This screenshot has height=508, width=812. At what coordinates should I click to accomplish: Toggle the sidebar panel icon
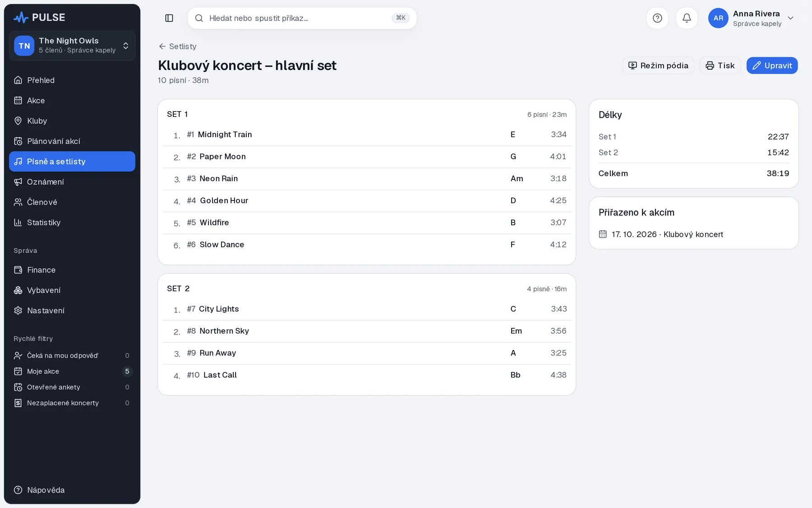pos(169,18)
